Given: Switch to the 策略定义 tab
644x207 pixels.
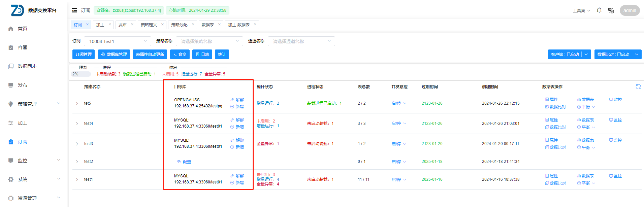Looking at the screenshot, I should pos(149,25).
